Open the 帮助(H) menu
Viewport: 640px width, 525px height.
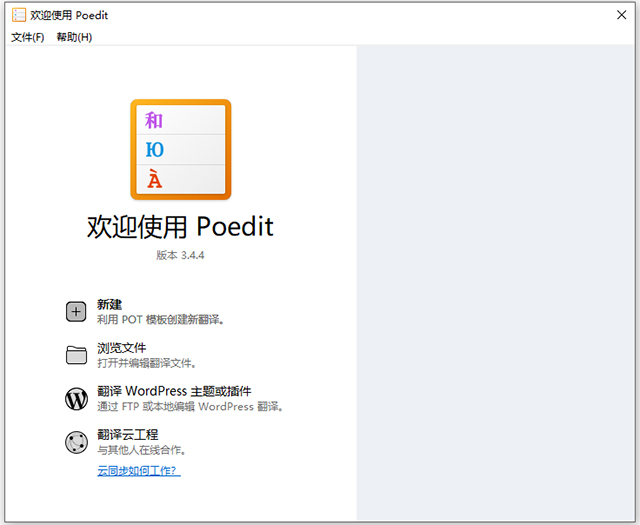(74, 37)
